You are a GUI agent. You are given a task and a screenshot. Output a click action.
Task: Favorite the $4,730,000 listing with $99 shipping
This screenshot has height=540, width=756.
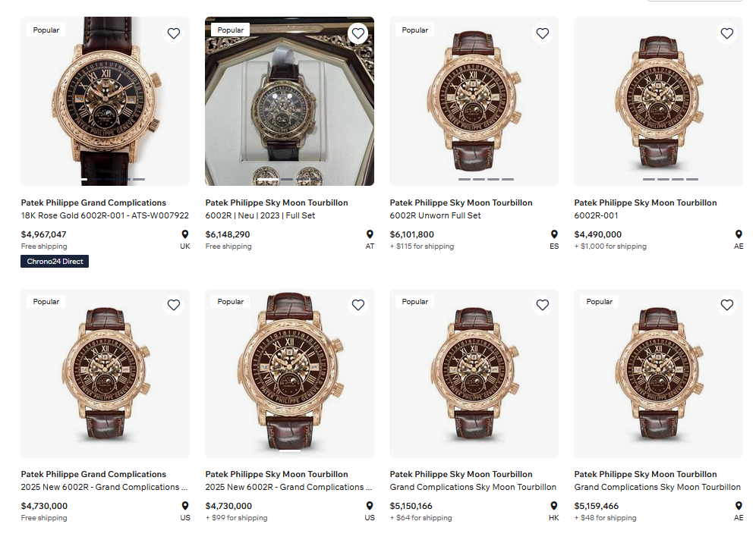(x=358, y=305)
